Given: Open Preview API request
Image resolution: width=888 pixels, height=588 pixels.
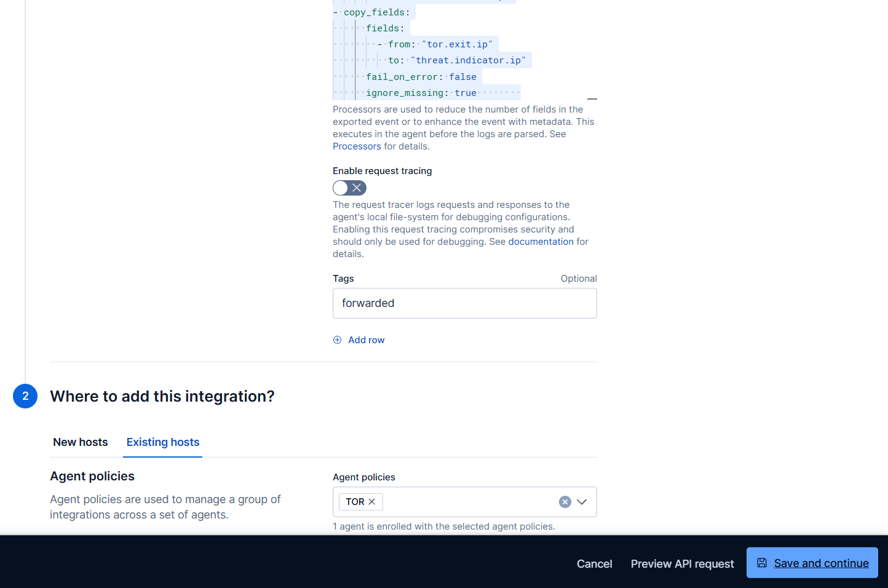Looking at the screenshot, I should [682, 564].
